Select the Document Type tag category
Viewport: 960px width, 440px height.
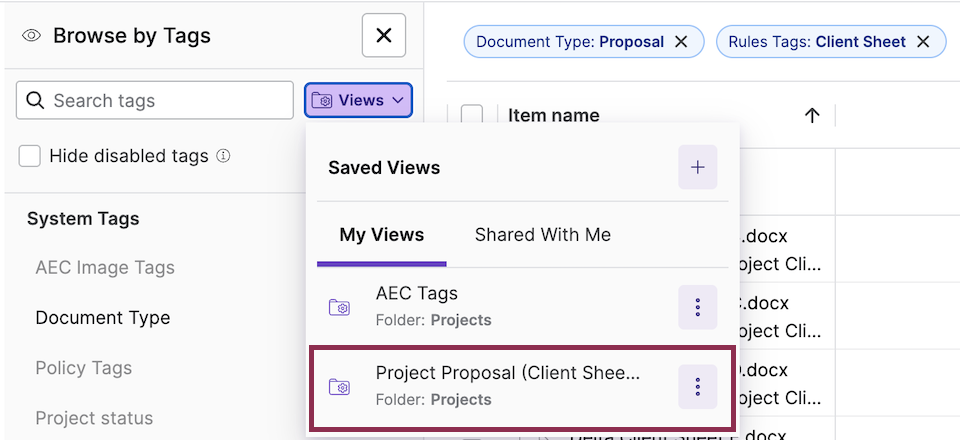[x=103, y=318]
